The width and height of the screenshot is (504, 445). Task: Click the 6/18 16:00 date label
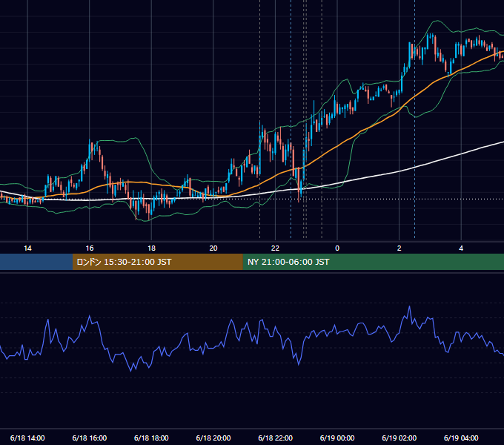pyautogui.click(x=90, y=438)
